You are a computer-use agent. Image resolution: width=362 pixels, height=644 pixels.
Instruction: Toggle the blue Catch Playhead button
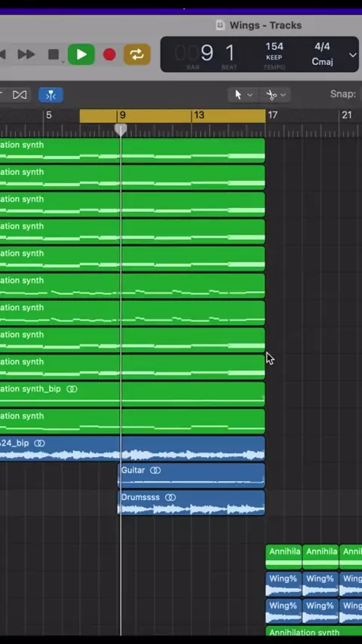(x=51, y=95)
